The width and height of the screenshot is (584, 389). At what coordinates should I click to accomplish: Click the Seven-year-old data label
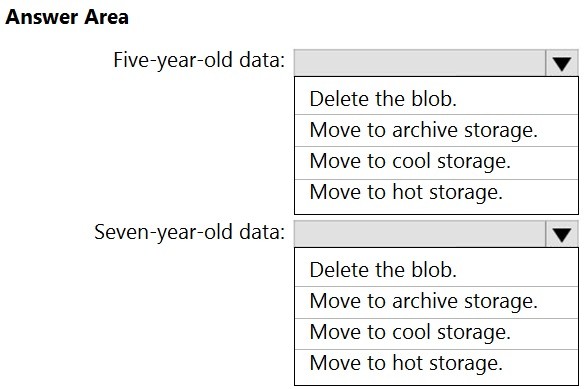coord(190,233)
